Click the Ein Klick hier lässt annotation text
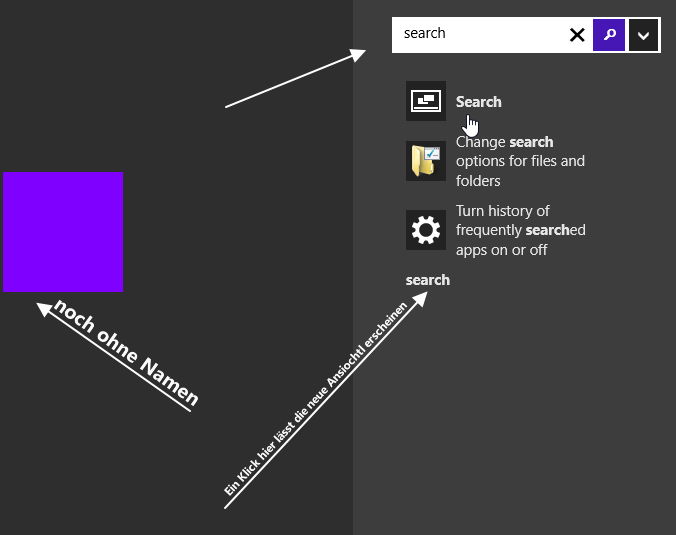Image resolution: width=676 pixels, height=535 pixels. click(x=316, y=399)
